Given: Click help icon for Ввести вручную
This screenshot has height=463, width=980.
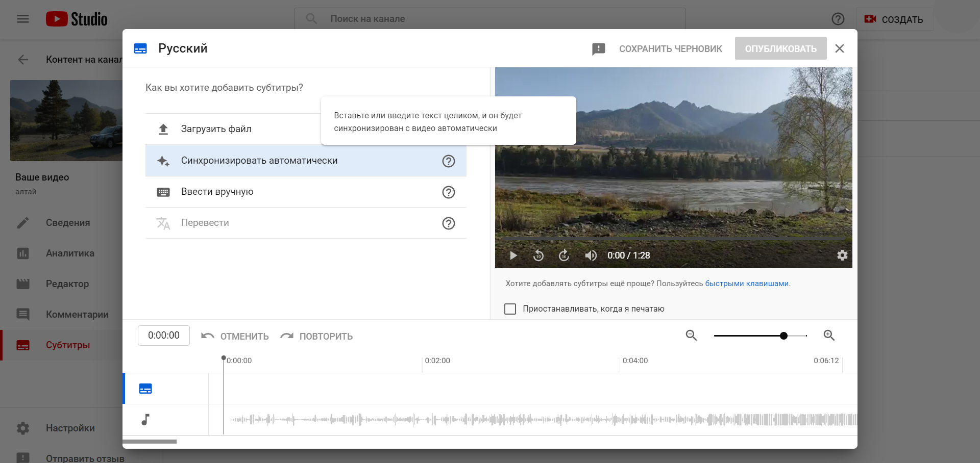Looking at the screenshot, I should pyautogui.click(x=448, y=192).
